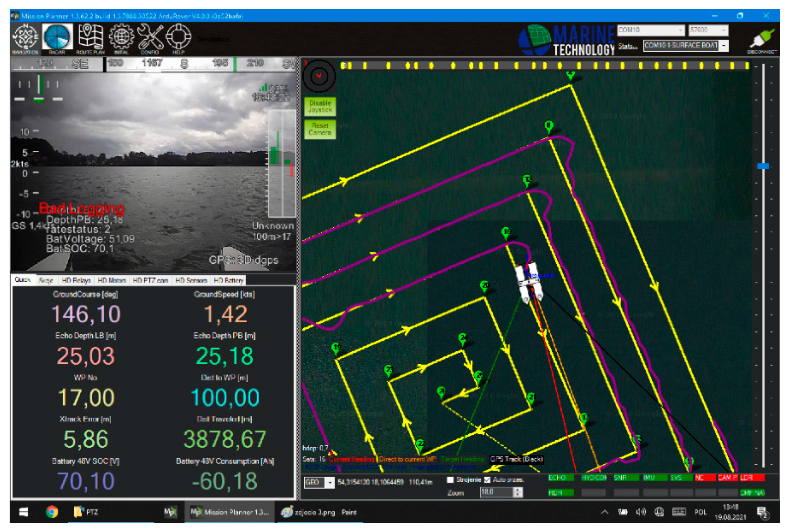
Task: Open the 57600 baud rate dropdown
Action: (x=724, y=30)
